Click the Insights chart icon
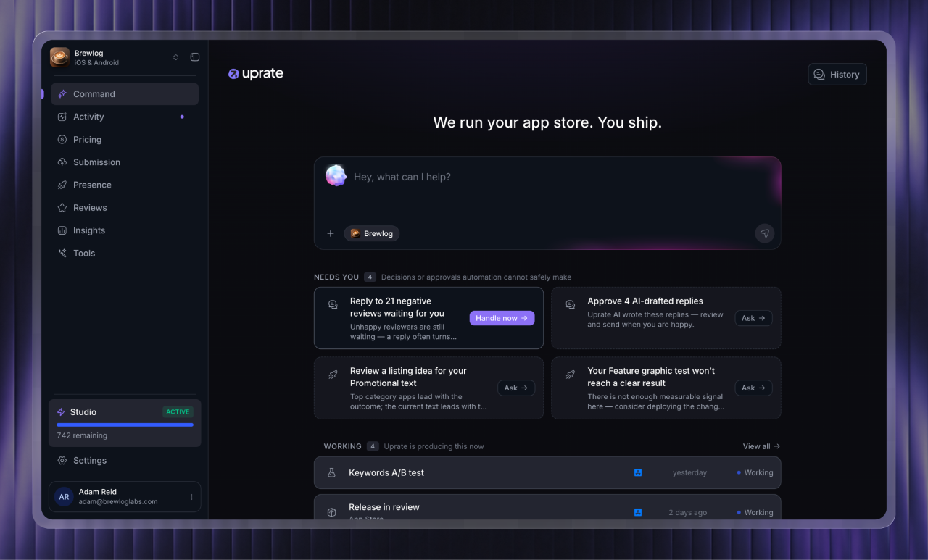The image size is (928, 560). click(62, 230)
